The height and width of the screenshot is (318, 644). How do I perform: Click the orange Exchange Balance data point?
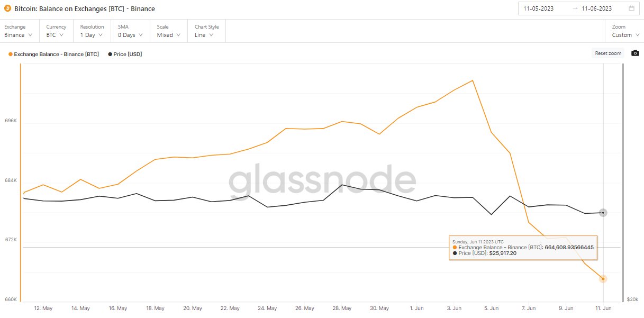click(x=603, y=279)
